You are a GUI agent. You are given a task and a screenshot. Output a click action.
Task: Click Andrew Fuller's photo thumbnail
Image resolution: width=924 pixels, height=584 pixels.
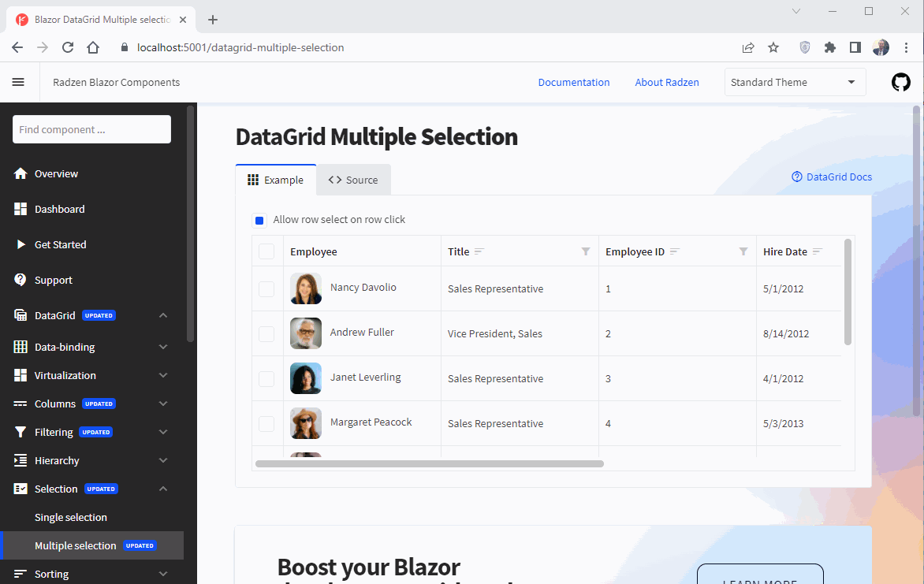306,333
